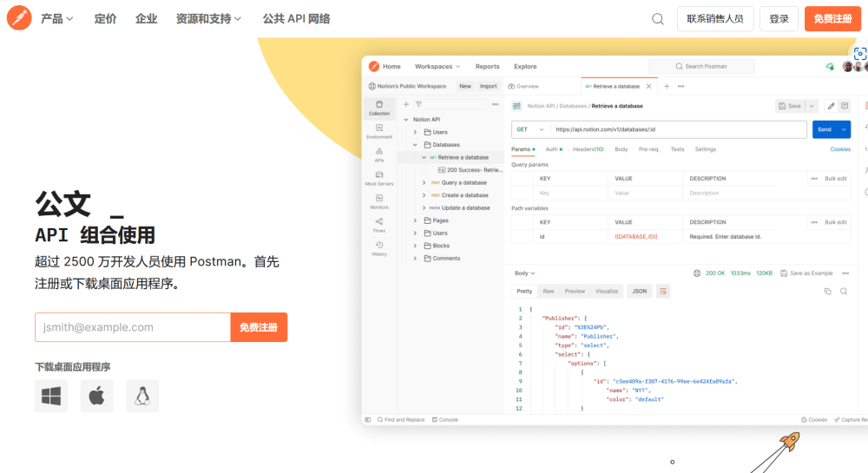Viewport: 868px width, 473px height.
Task: Click the pencil edit icon beside Save
Action: (831, 106)
